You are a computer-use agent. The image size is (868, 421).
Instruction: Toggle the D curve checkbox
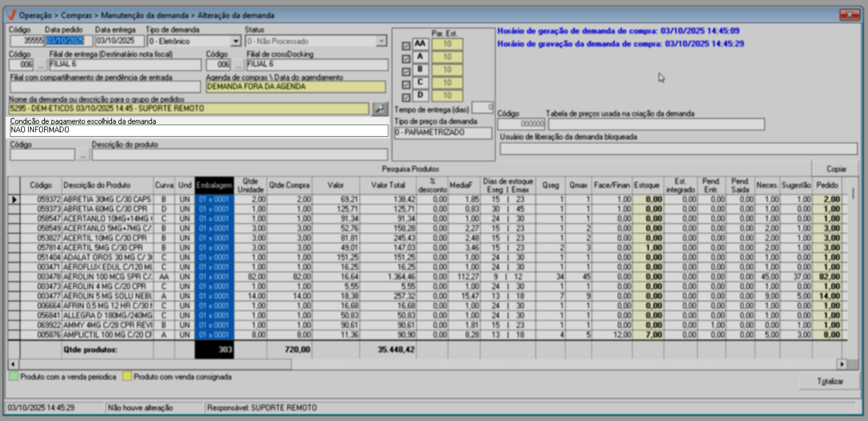point(406,98)
